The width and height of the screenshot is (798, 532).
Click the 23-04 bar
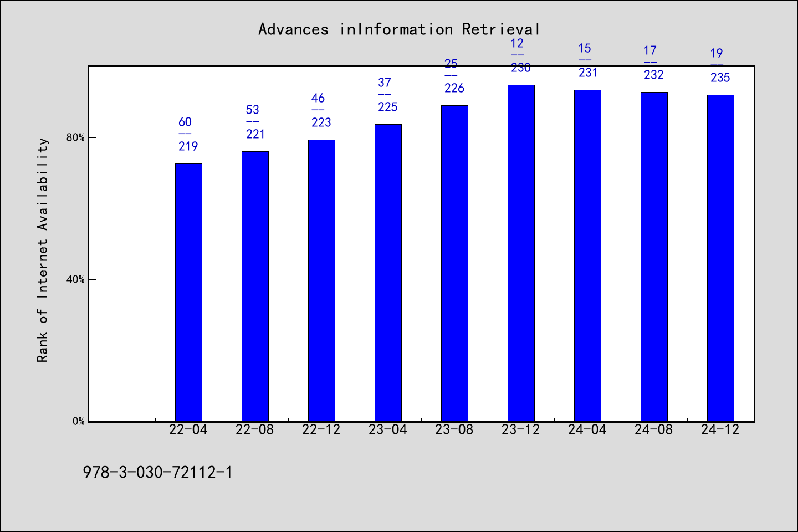pyautogui.click(x=388, y=273)
